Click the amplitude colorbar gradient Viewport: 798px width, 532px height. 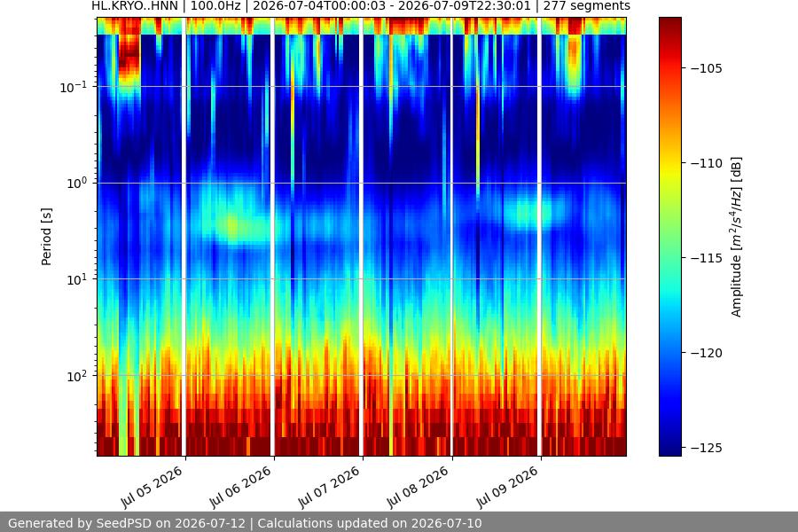[669, 237]
